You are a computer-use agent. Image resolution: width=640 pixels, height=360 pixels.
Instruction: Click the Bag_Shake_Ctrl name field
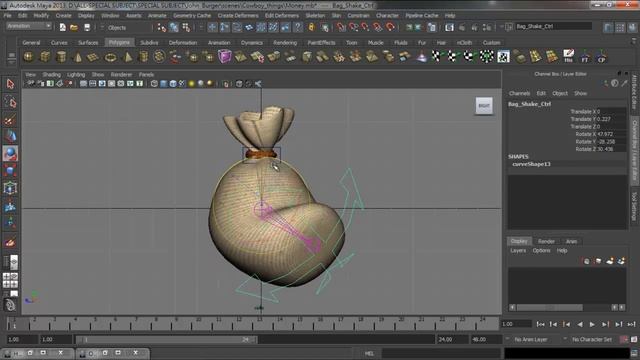[553, 26]
